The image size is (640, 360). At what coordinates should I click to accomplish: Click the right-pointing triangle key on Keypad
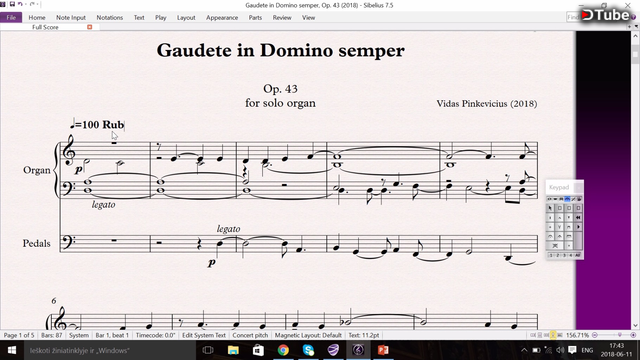pos(578,227)
